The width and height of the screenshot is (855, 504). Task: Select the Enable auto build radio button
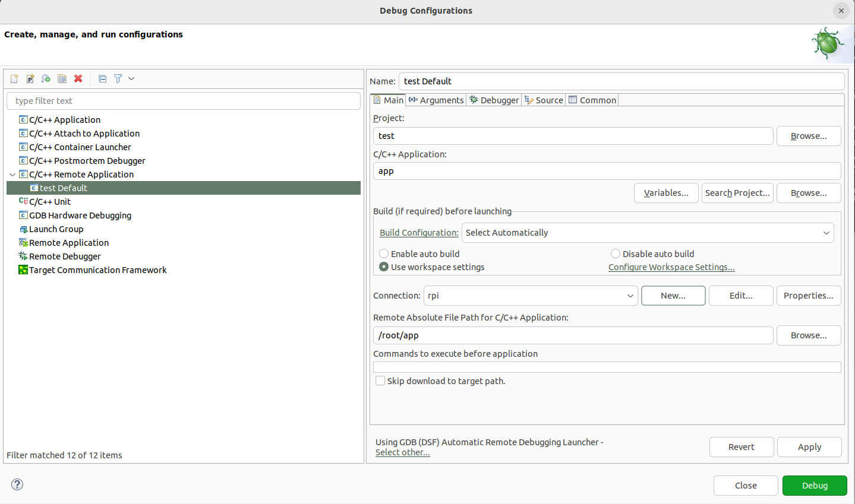point(384,253)
